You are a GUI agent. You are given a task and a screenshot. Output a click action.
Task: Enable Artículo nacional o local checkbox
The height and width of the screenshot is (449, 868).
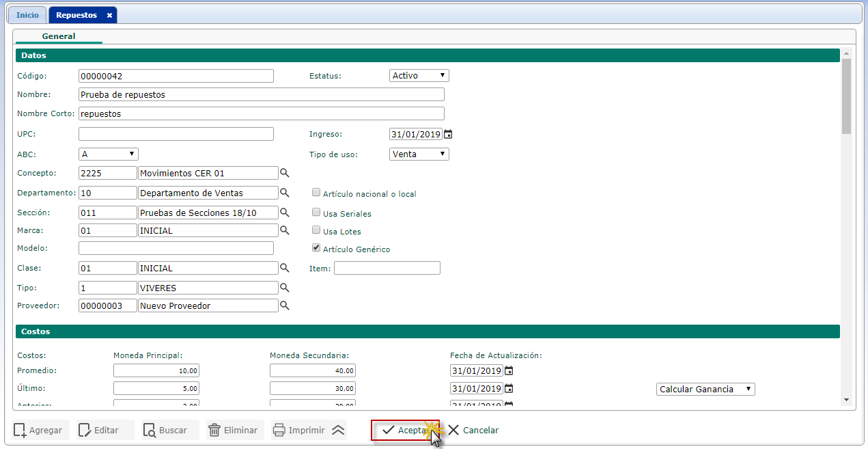[x=316, y=193]
